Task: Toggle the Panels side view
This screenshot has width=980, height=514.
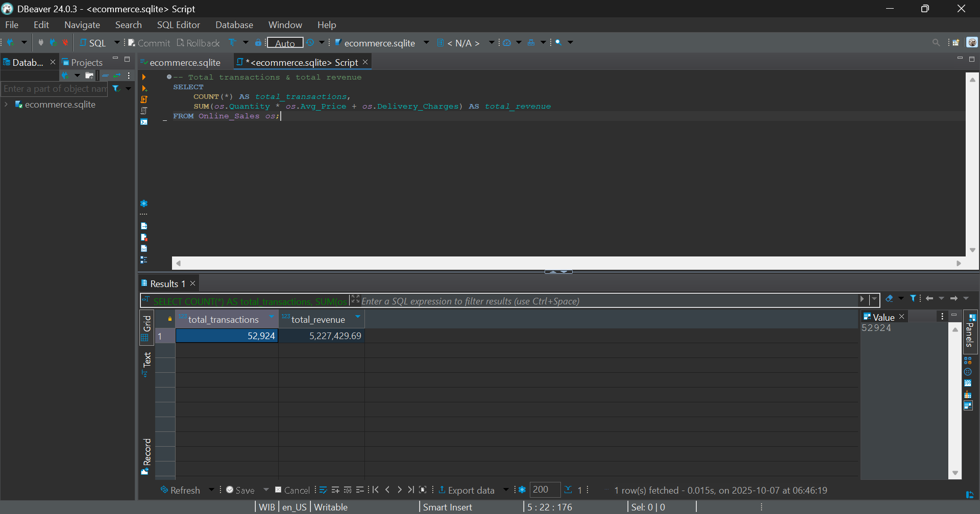Action: click(x=970, y=332)
